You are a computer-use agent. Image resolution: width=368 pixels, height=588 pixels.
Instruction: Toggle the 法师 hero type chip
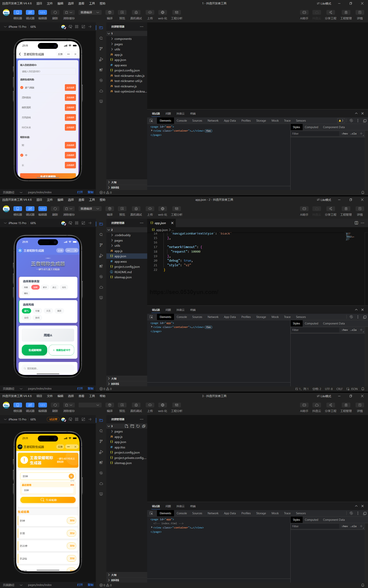35,287
